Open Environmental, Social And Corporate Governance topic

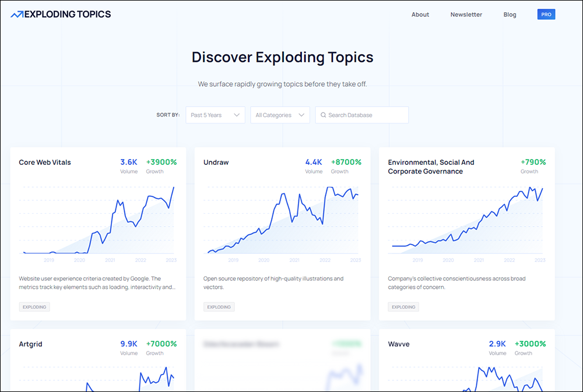click(431, 167)
